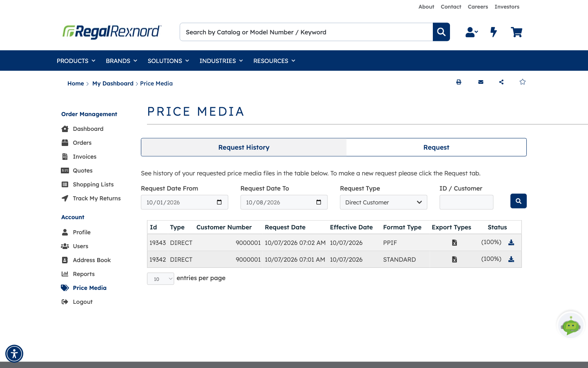Viewport: 588px width, 368px height.
Task: Change the entries per page selector
Action: (x=160, y=279)
